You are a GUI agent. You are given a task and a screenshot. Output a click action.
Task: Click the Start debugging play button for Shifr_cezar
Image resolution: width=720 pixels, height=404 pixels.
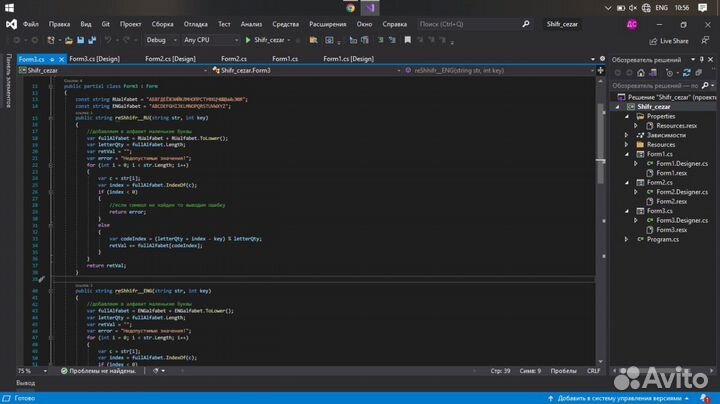pos(248,40)
